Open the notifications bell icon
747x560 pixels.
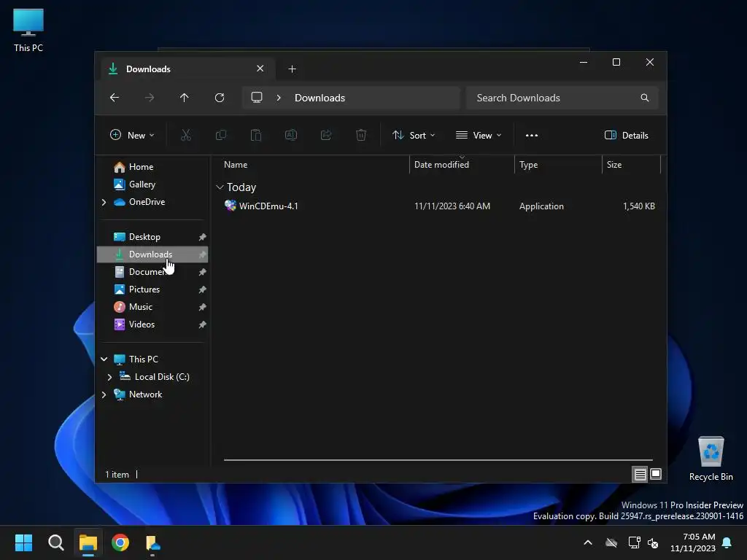[727, 542]
